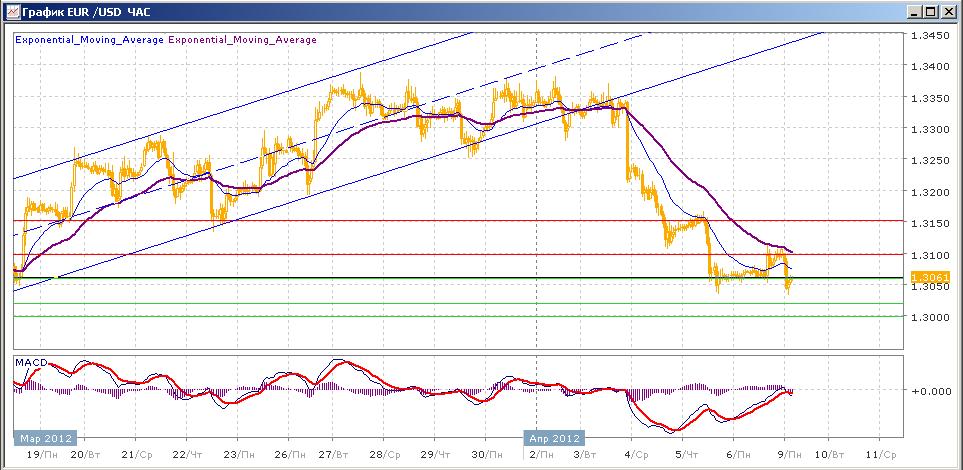
Task: Click the 1.3000 price axis label
Action: [x=930, y=318]
